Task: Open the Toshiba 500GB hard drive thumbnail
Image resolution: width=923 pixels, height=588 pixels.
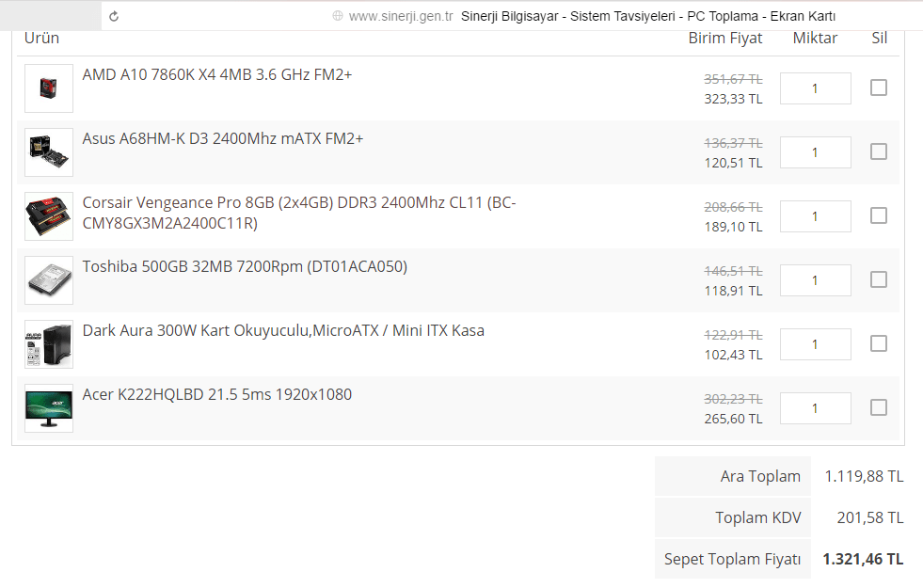Action: [x=49, y=280]
